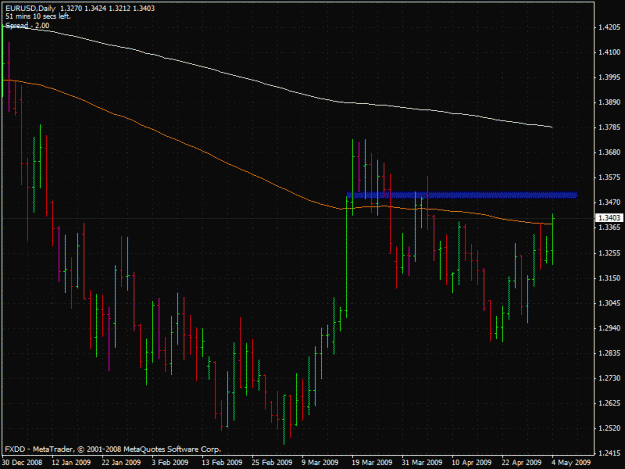This screenshot has width=625, height=469.
Task: Click the latest green price bar at 4 May
Action: tap(552, 239)
